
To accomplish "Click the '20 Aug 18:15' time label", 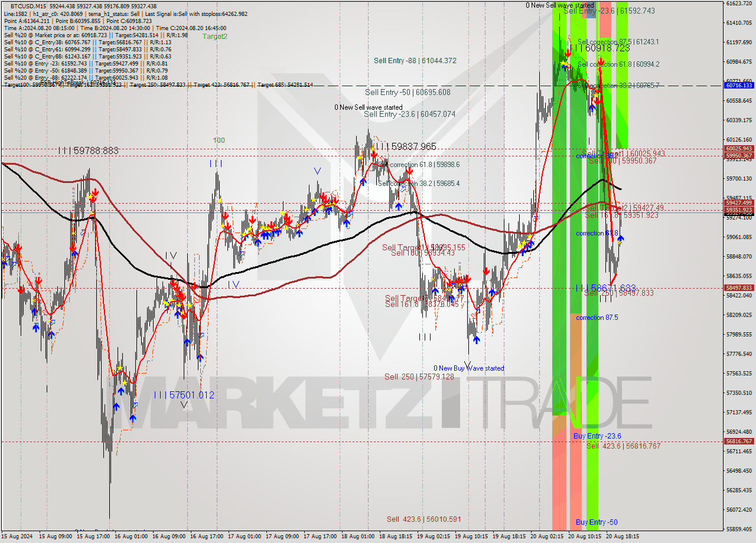I will [623, 537].
